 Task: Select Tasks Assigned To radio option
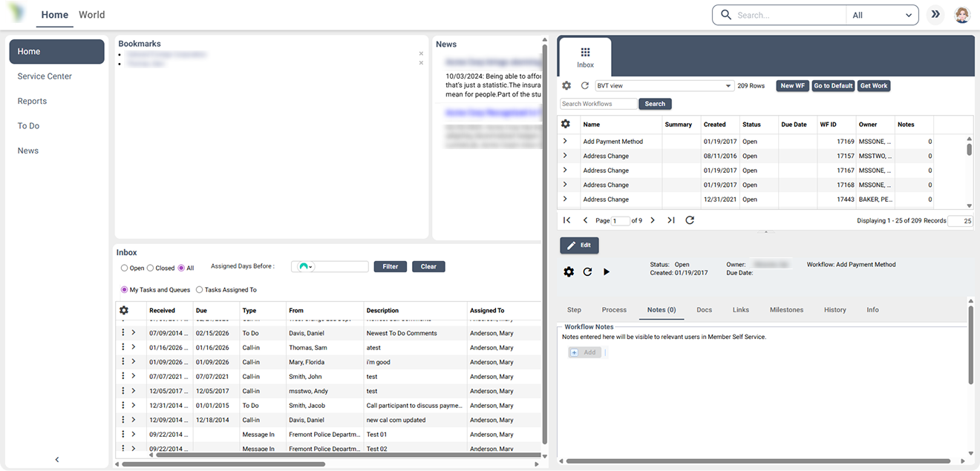tap(199, 289)
